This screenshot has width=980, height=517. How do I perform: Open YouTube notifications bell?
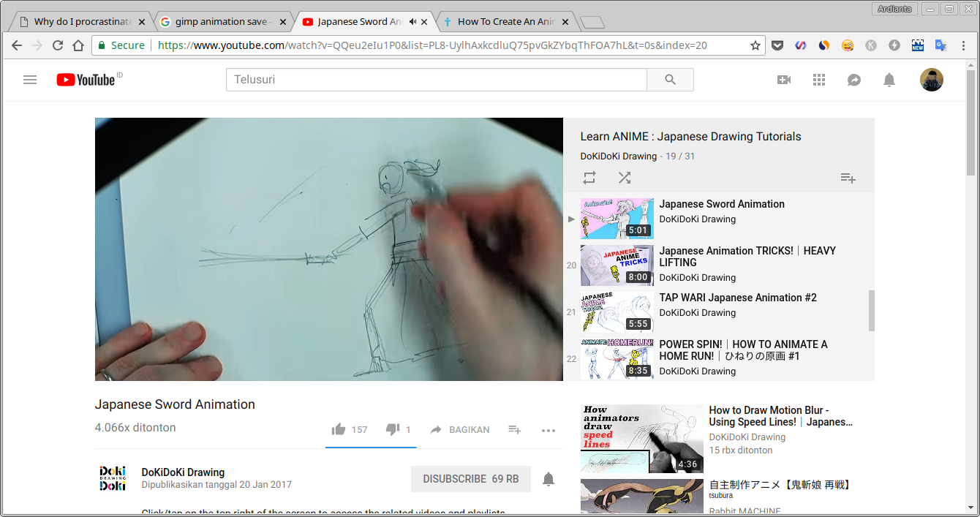(889, 80)
